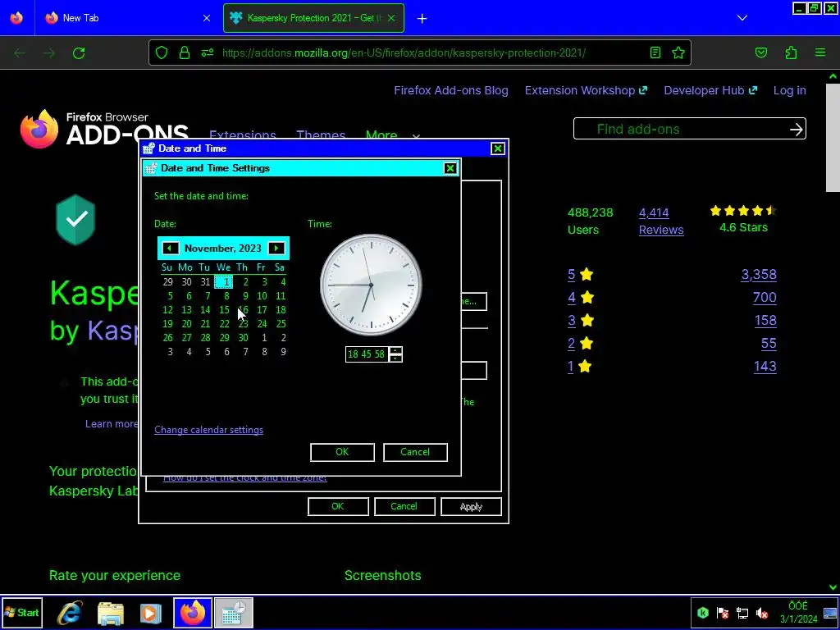Viewport: 840px width, 630px height.
Task: Open Themes menu item
Action: coord(321,135)
